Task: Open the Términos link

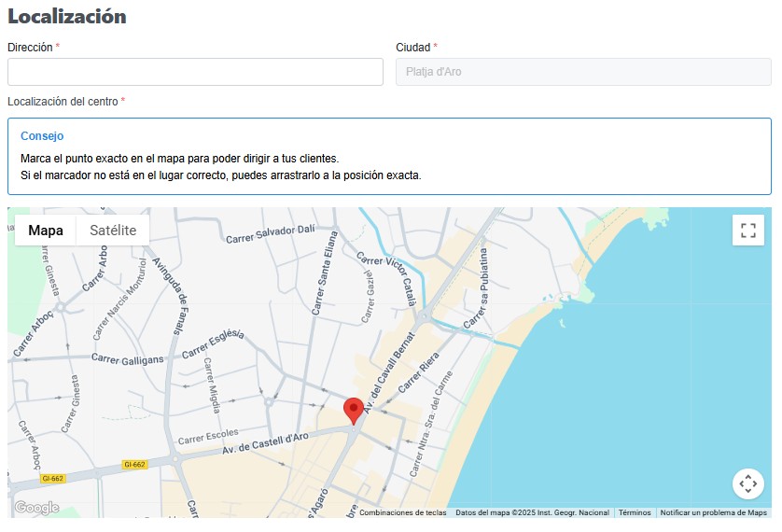Action: coord(635,512)
